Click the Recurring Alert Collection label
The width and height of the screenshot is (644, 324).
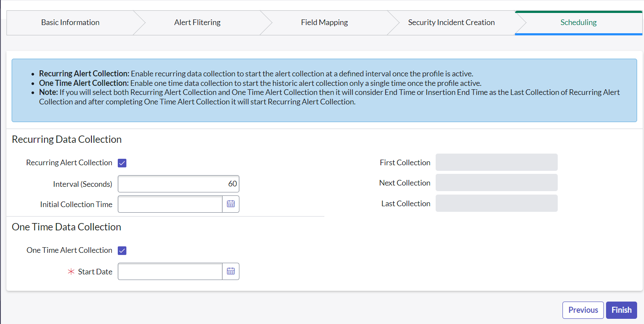click(69, 163)
